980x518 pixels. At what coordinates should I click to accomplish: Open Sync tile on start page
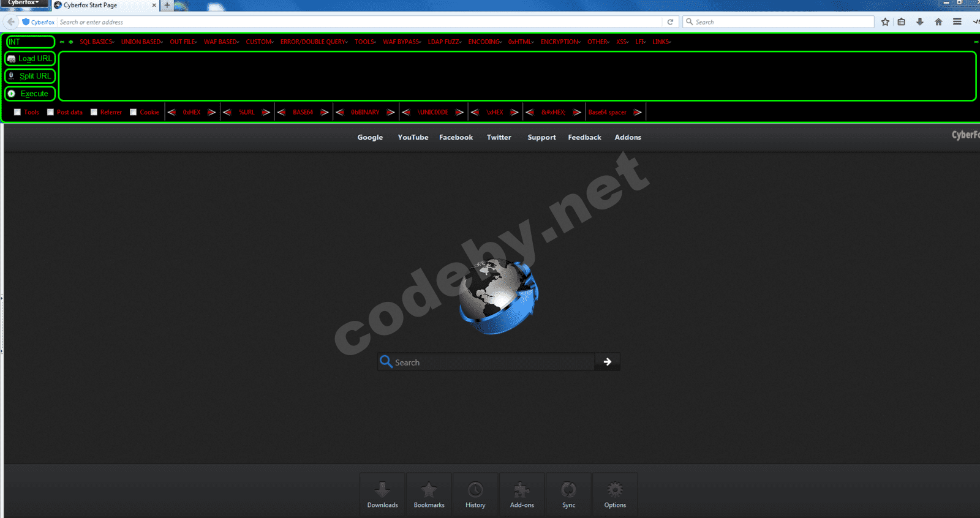(568, 495)
